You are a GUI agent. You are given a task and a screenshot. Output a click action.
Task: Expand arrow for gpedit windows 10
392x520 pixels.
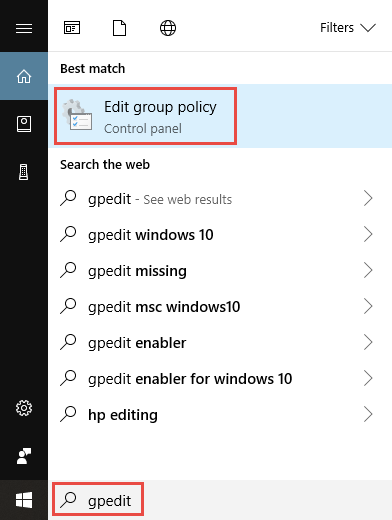pos(368,234)
